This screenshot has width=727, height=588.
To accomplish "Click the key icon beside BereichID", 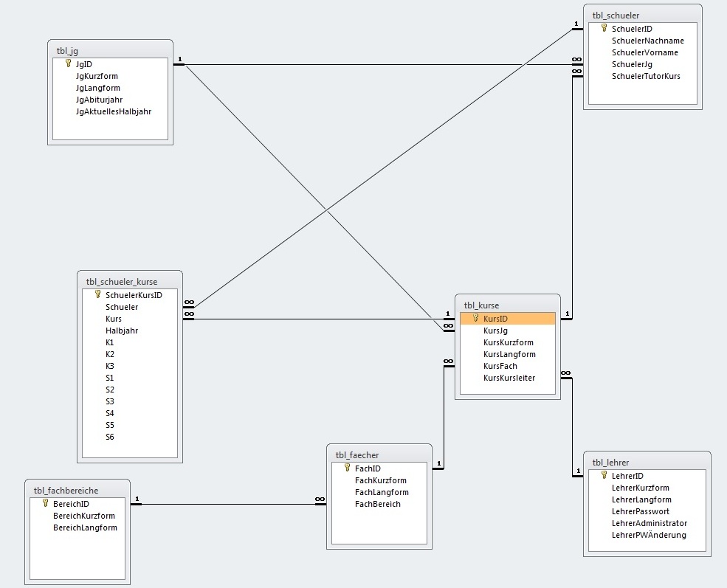I will click(x=45, y=502).
